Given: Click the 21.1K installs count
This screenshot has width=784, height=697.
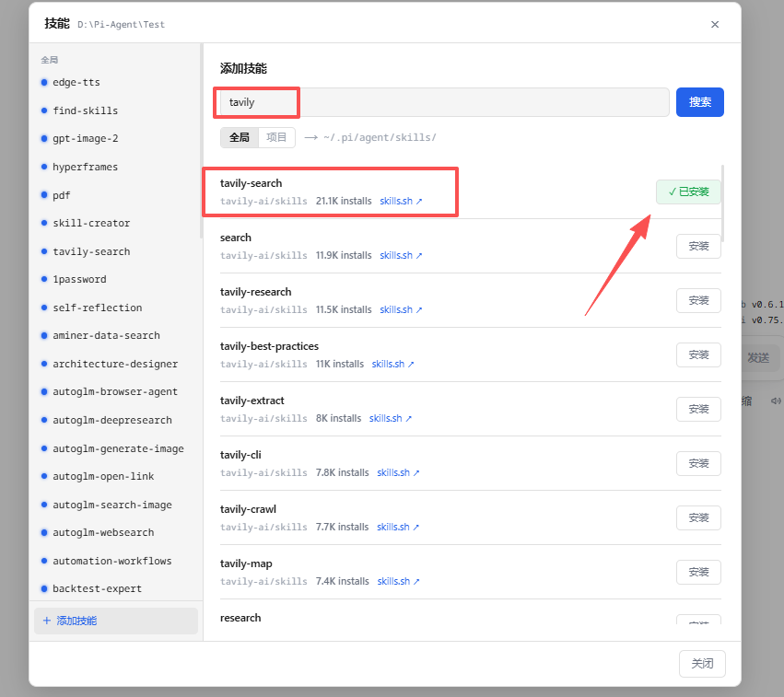Looking at the screenshot, I should click(344, 202).
